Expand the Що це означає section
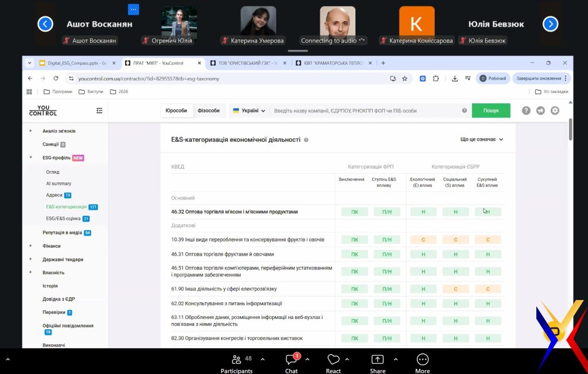Screen dimensions: 588x374 point(481,139)
